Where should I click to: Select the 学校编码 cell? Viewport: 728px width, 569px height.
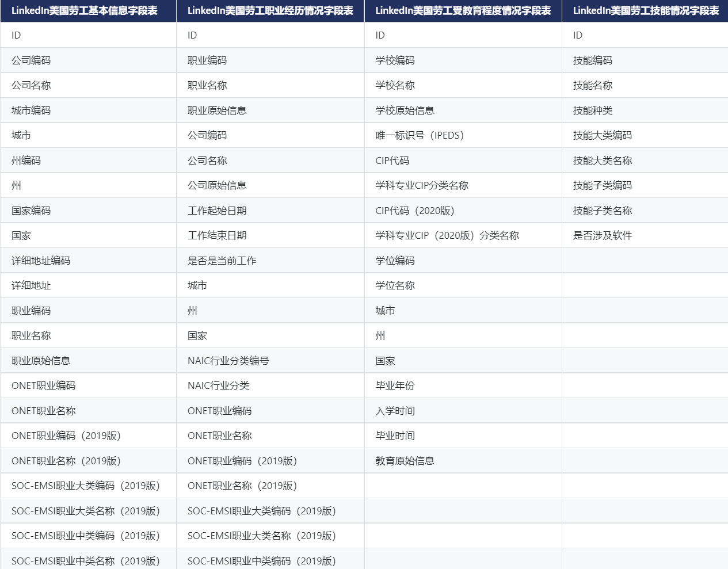[463, 60]
